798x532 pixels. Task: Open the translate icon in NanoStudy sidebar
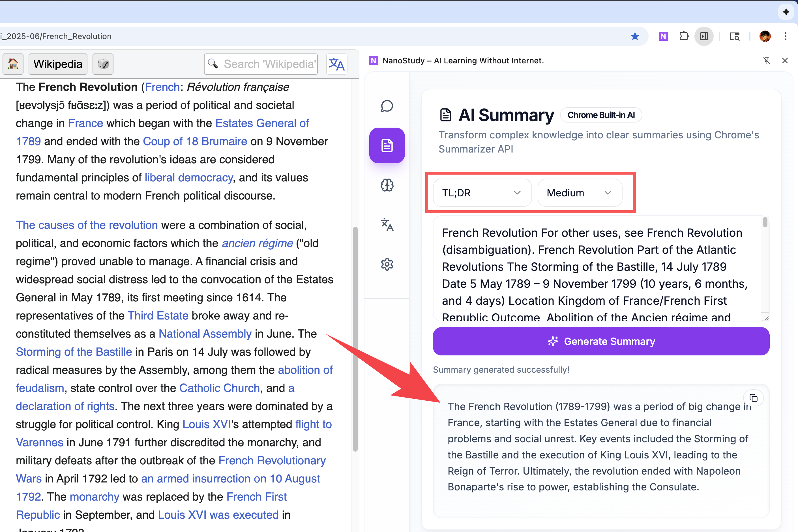pyautogui.click(x=387, y=225)
